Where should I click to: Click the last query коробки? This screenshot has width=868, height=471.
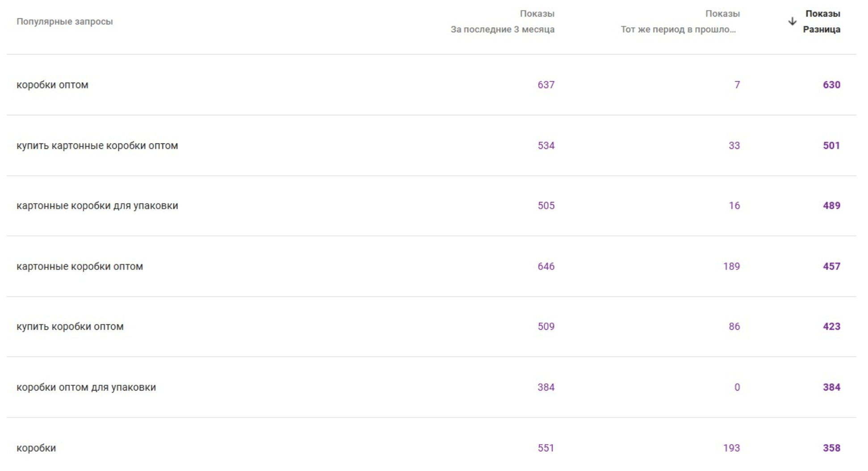(36, 448)
